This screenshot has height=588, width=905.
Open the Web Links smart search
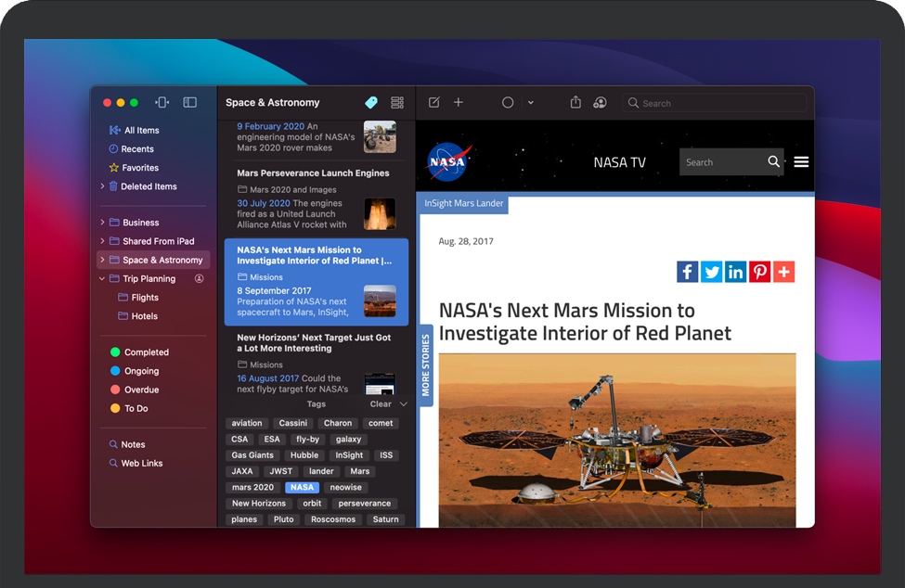pyautogui.click(x=141, y=463)
